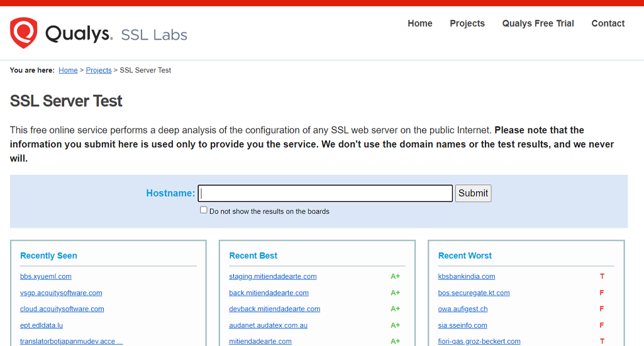The height and width of the screenshot is (346, 644).
Task: Open fiori-qas.groz-beckert.com link
Action: (x=479, y=342)
